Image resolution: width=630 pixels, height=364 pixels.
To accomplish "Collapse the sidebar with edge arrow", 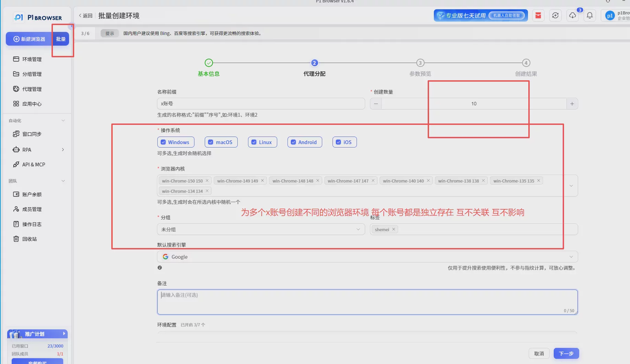I will [72, 26].
